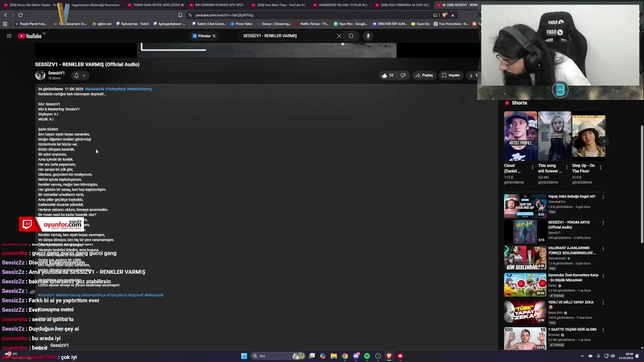
Task: Open more options for 'SESSİZV1 - YOKUM ARTIK'
Action: (603, 223)
